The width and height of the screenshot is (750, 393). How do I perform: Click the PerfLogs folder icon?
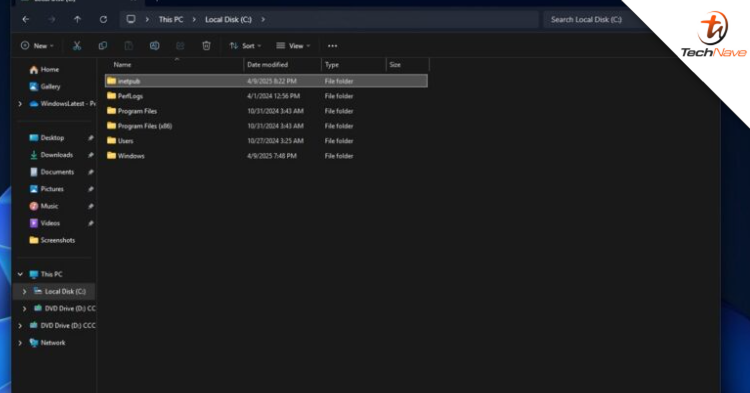click(x=111, y=96)
